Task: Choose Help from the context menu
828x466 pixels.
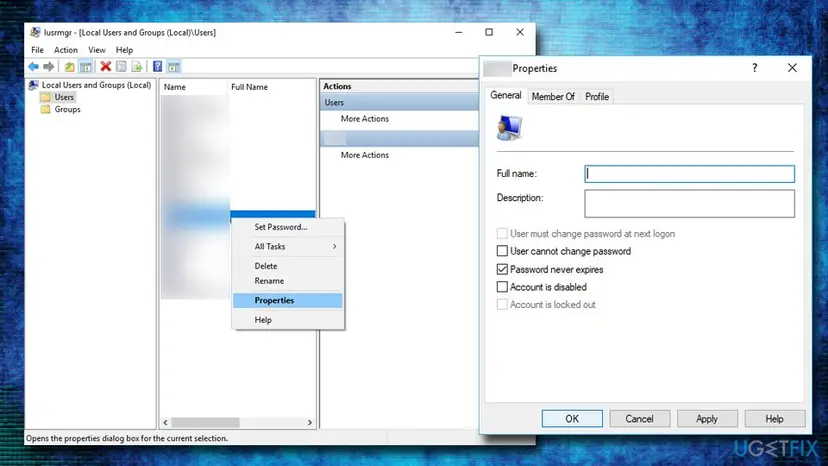Action: pos(288,320)
